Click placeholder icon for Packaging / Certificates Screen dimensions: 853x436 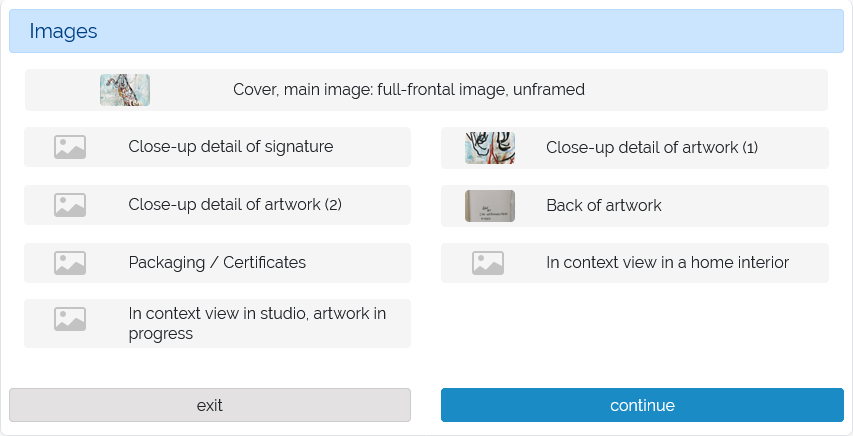[x=70, y=263]
